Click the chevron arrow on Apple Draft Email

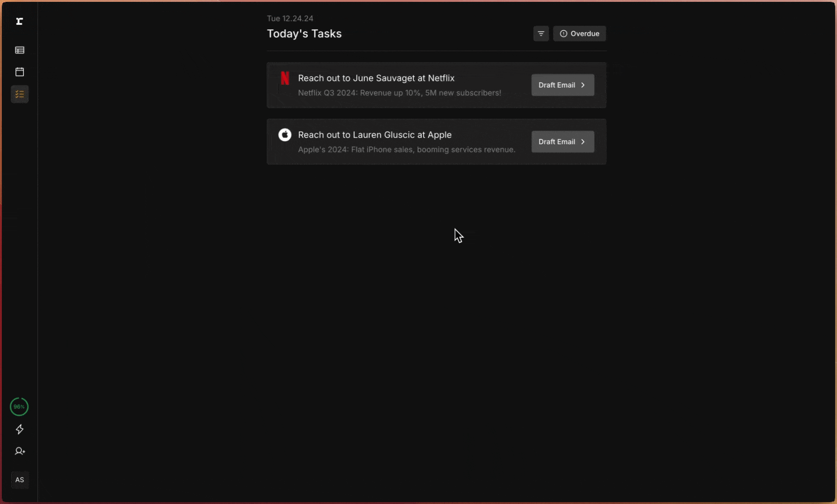(583, 142)
